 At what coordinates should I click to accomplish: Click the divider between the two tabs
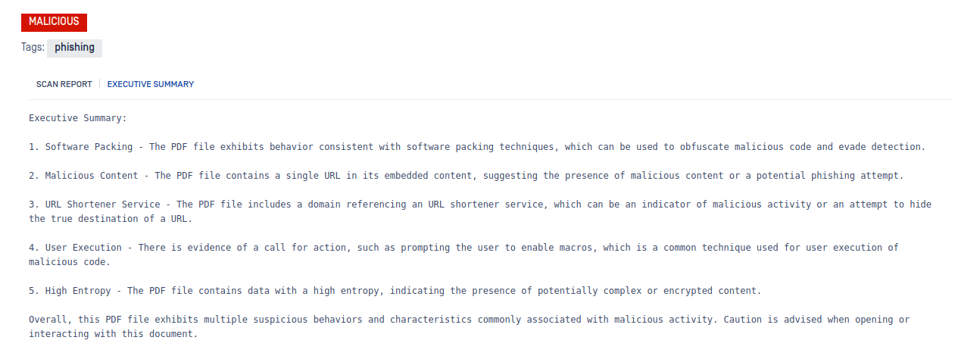(99, 84)
